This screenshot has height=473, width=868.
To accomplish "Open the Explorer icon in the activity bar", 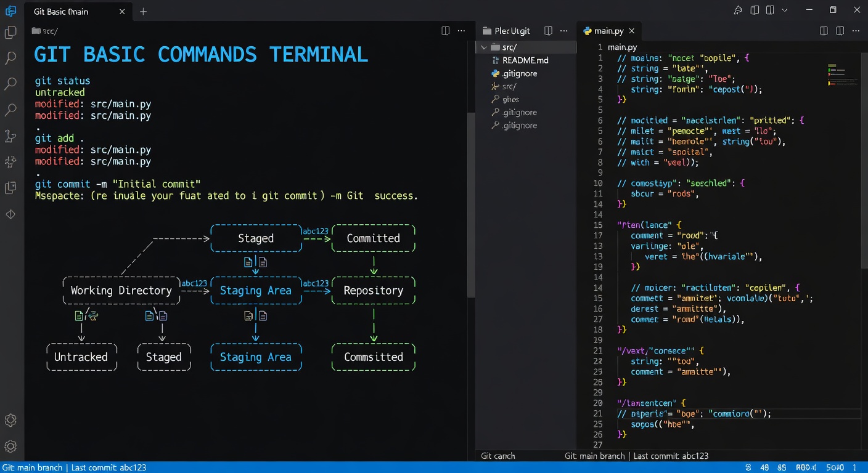I will coord(10,32).
